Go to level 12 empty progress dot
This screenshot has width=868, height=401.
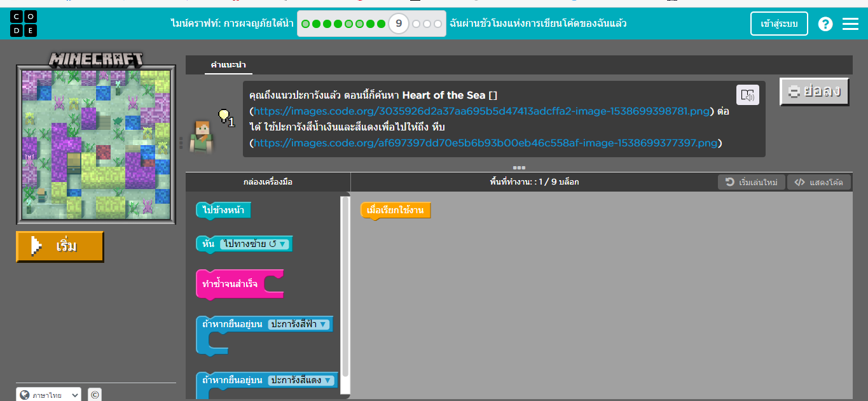pos(438,24)
